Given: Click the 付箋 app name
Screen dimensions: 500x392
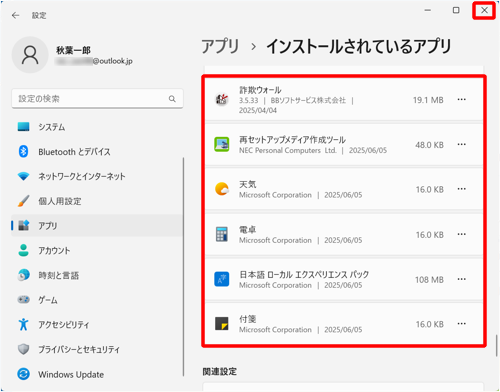Looking at the screenshot, I should (x=248, y=319).
